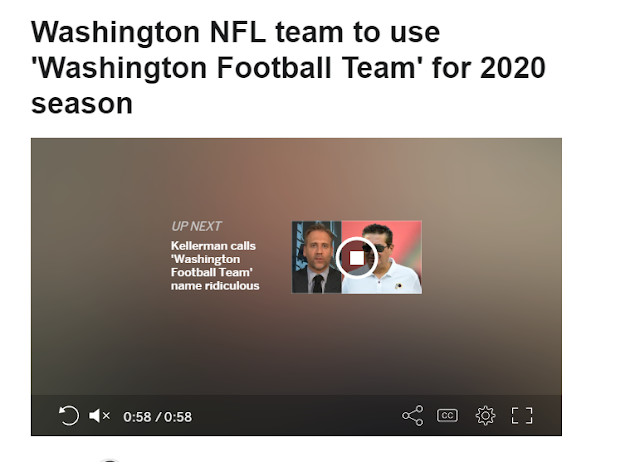Click the circular avatar below the video

[x=109, y=460]
